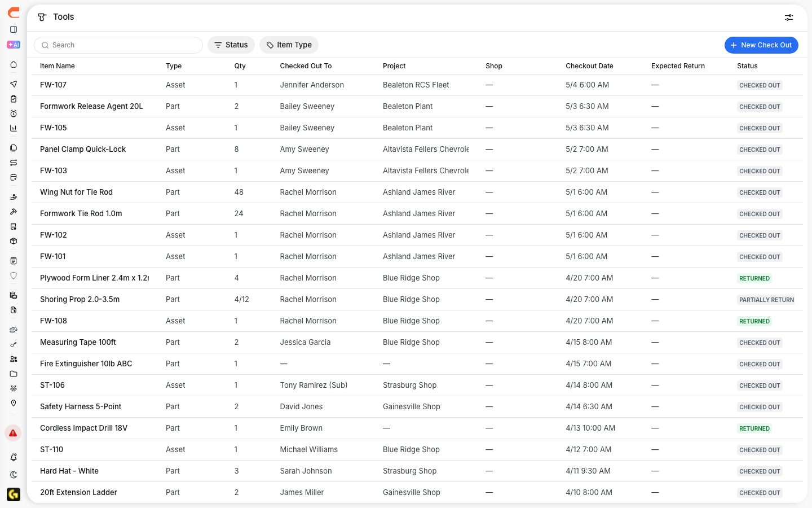This screenshot has width=812, height=508.
Task: Open Wing Nut for Tie Rod row
Action: point(417,192)
